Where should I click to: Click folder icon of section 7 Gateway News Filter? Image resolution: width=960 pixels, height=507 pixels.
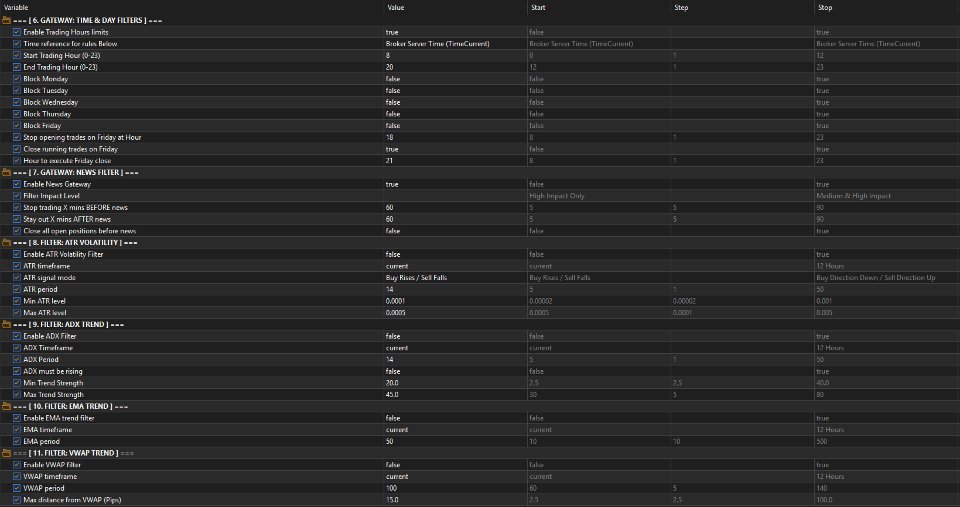6,172
